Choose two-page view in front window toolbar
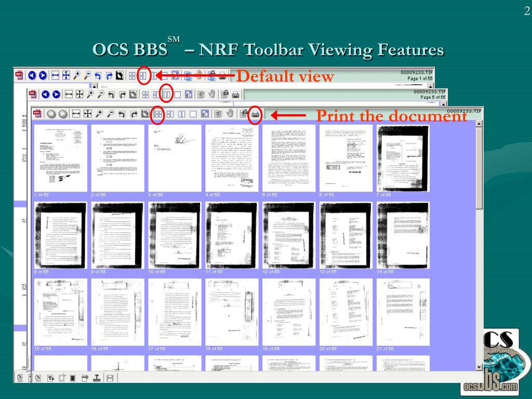Screen dimensions: 532x399 [x=181, y=114]
